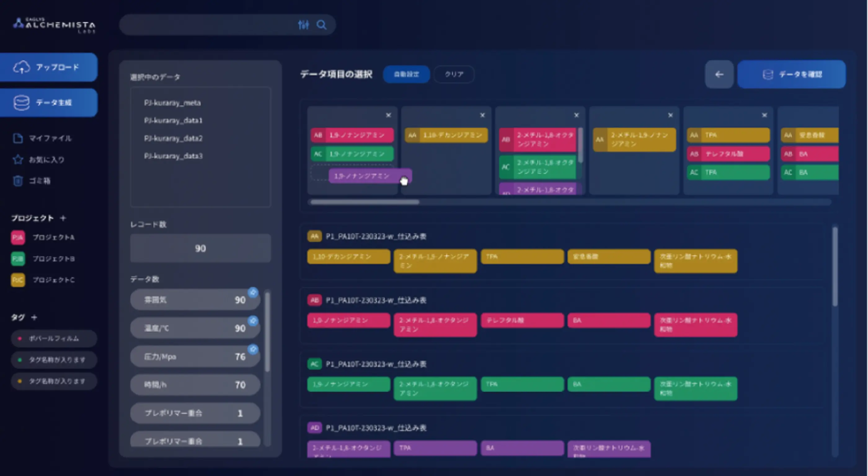Toggle the pin badge on 圧力/Mpa row
The image size is (868, 476).
pos(253,349)
